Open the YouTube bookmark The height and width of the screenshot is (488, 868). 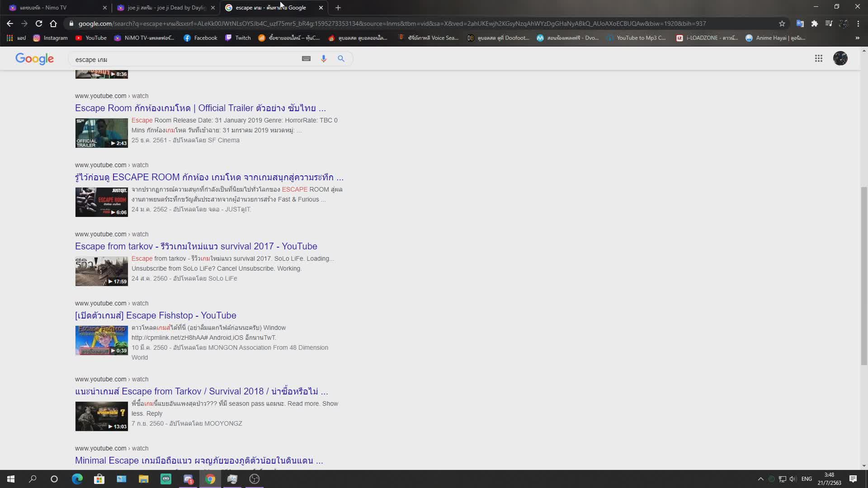[91, 38]
